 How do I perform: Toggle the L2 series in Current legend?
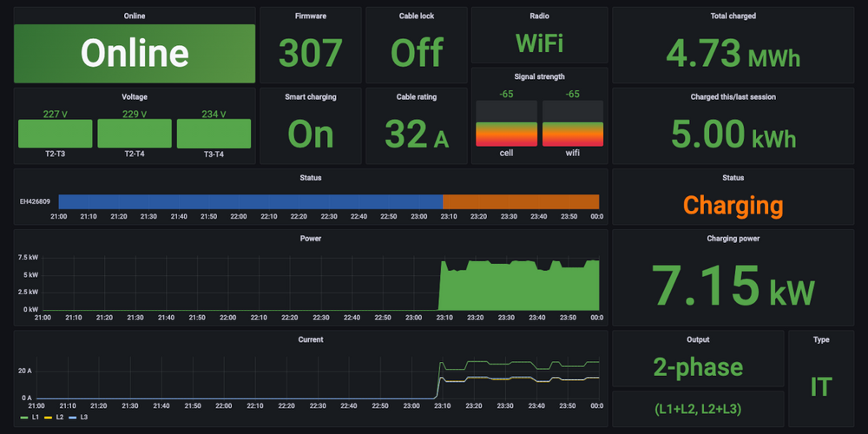tap(59, 418)
